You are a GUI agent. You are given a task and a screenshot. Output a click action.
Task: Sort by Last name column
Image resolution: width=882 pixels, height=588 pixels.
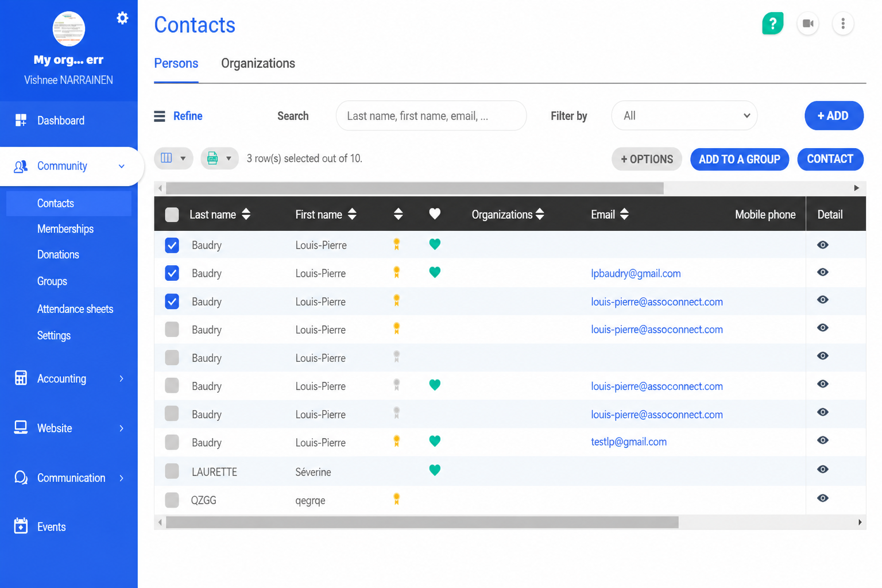(246, 214)
